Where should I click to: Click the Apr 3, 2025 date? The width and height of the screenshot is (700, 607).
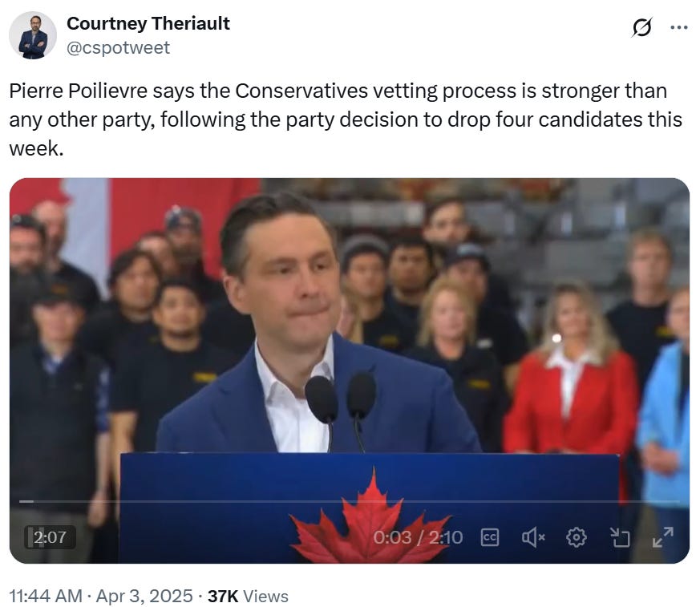coord(144,597)
